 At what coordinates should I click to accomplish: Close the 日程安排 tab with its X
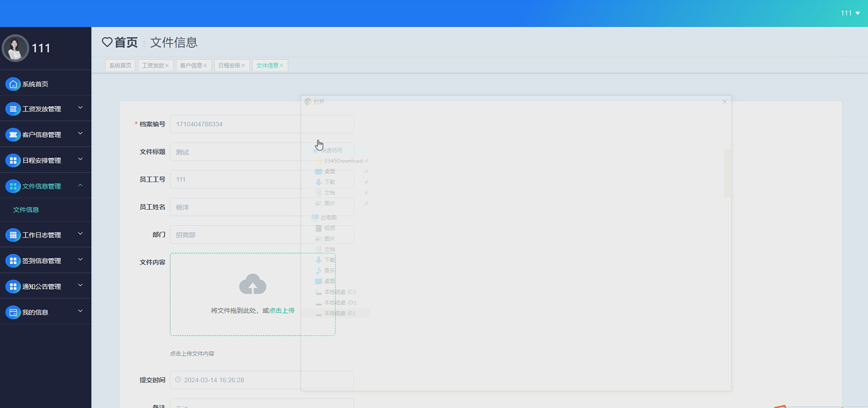(243, 65)
